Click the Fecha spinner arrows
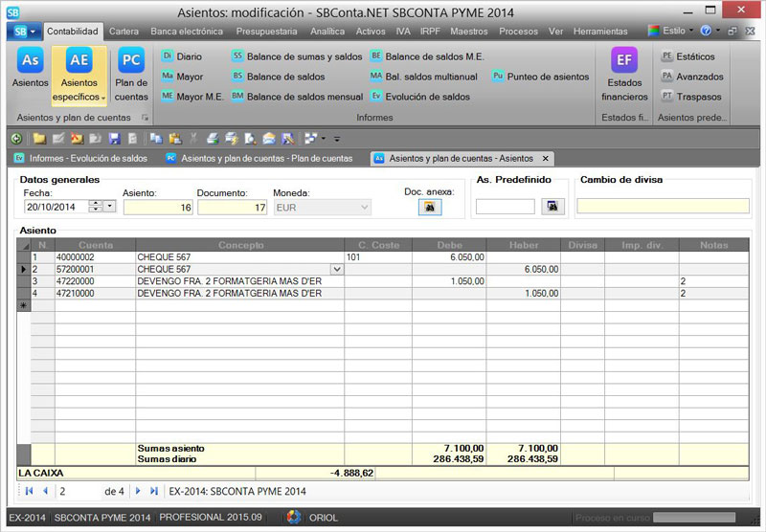This screenshot has height=532, width=766. point(95,207)
